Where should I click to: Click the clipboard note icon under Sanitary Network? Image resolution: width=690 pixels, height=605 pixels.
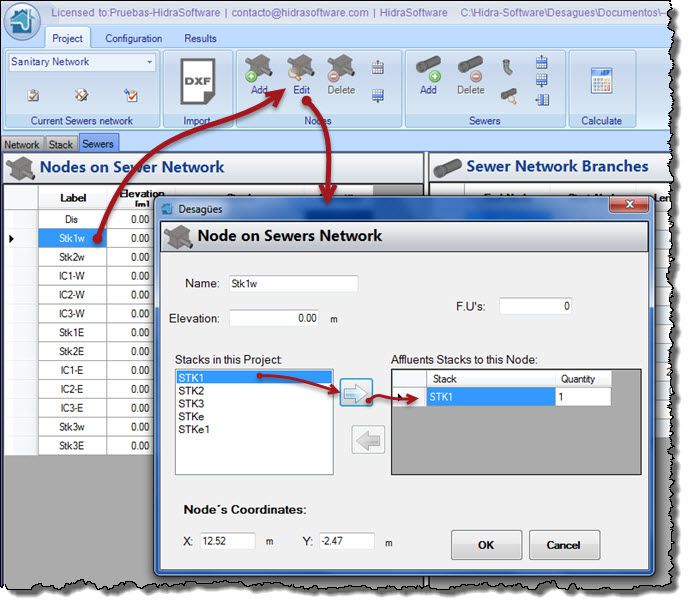(x=33, y=95)
